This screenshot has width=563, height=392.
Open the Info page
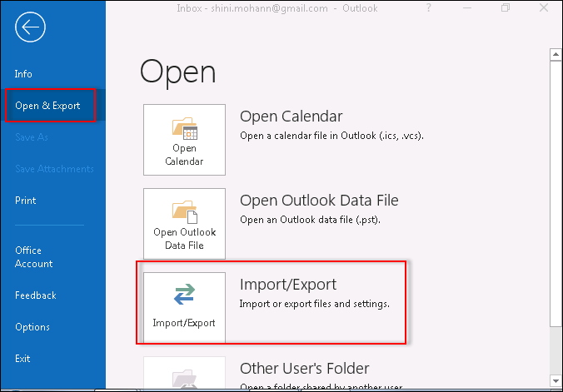23,74
